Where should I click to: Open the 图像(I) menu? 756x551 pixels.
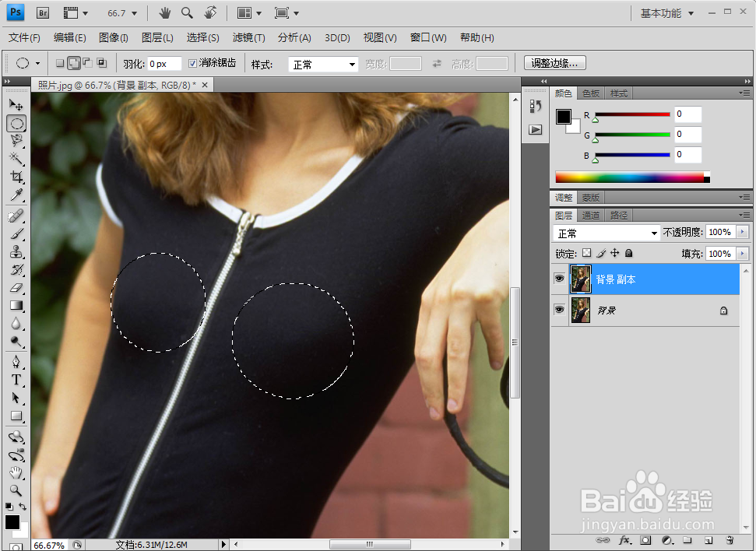point(114,37)
